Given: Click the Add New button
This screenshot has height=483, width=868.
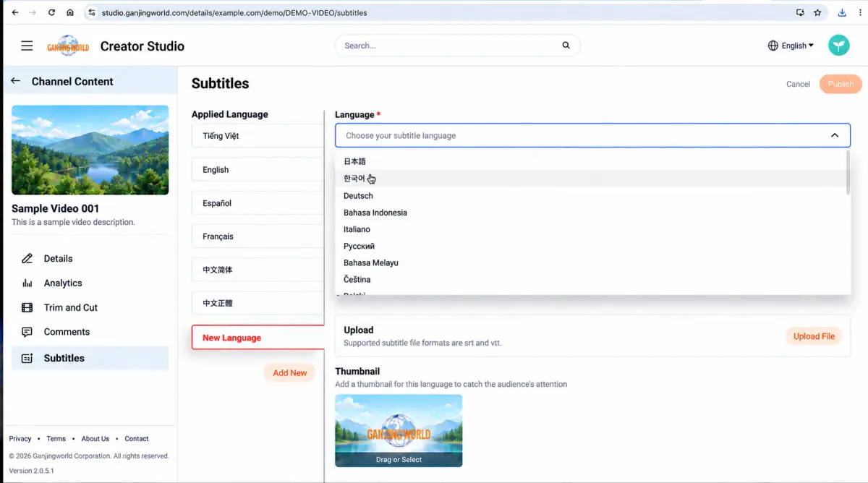Looking at the screenshot, I should pos(289,373).
